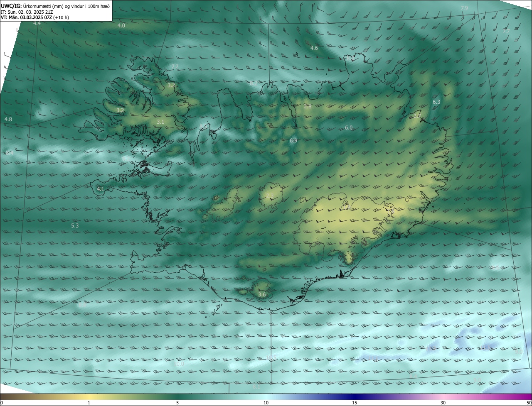Select the 4.8 value label

pos(8,119)
